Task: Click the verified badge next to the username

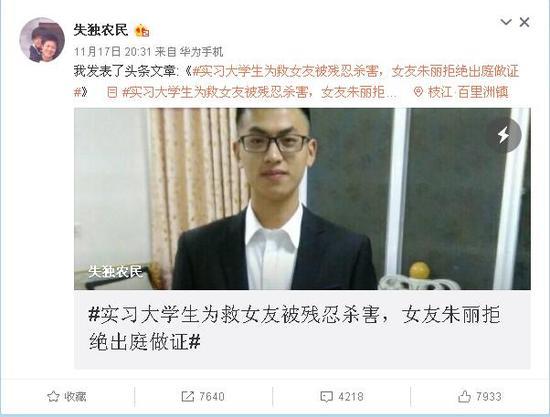Action: point(142,31)
